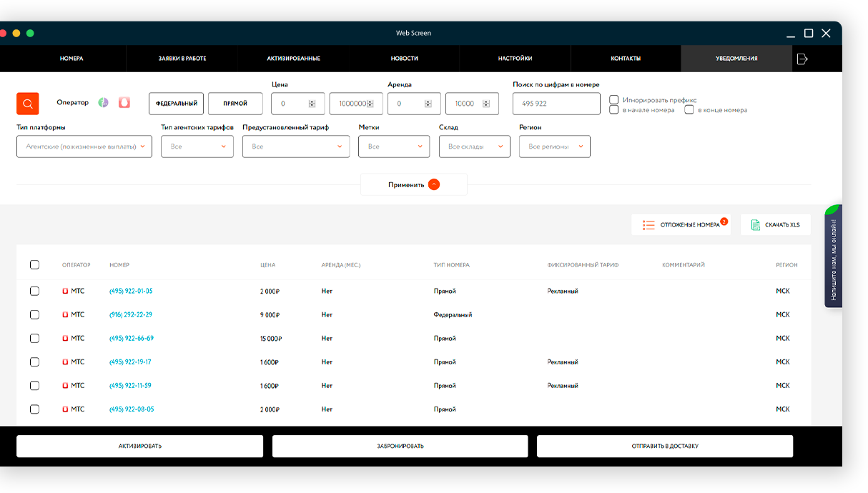Click MTS icon in row (495) 922-01-05
This screenshot has width=868, height=493.
click(x=65, y=292)
